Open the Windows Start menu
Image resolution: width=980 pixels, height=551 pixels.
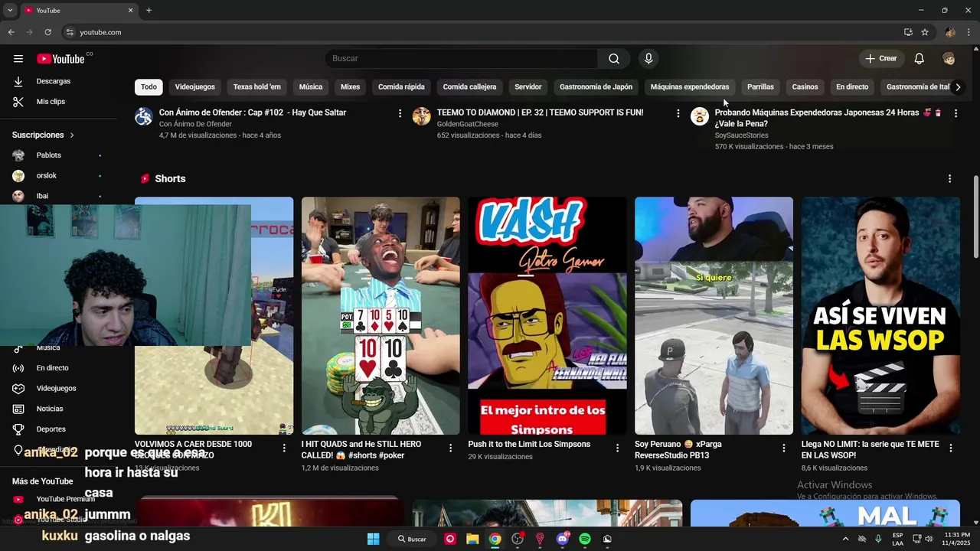coord(373,539)
